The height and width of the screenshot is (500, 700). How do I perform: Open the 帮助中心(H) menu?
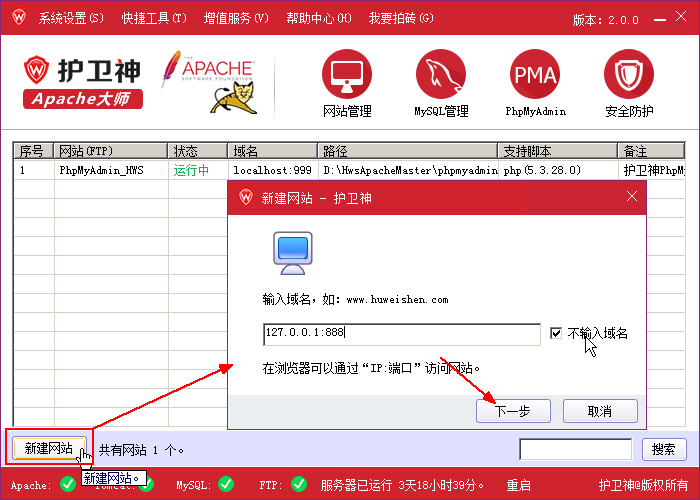(319, 18)
